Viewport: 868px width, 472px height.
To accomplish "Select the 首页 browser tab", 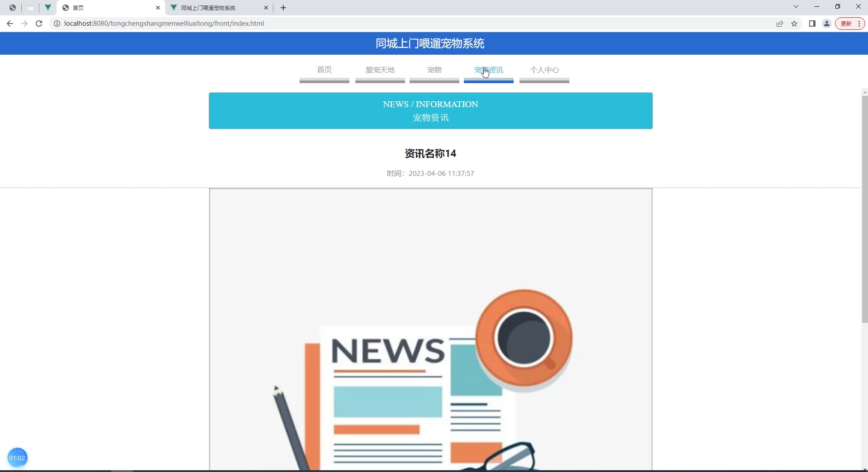I will click(111, 8).
